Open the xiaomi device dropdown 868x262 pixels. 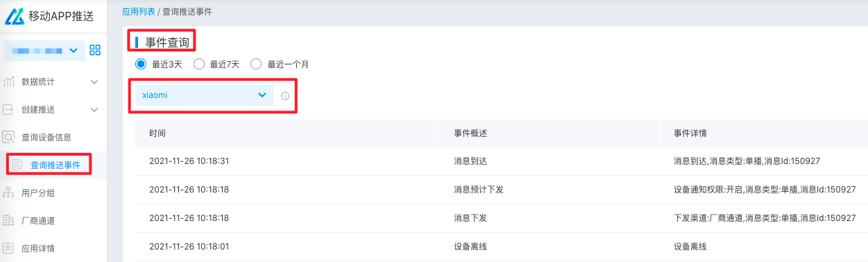point(205,95)
